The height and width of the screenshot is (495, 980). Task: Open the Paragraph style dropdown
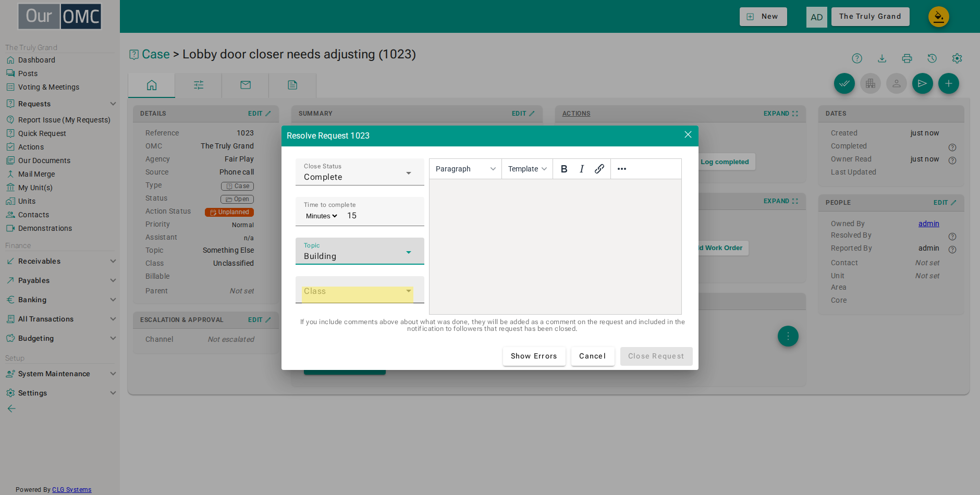coord(465,169)
